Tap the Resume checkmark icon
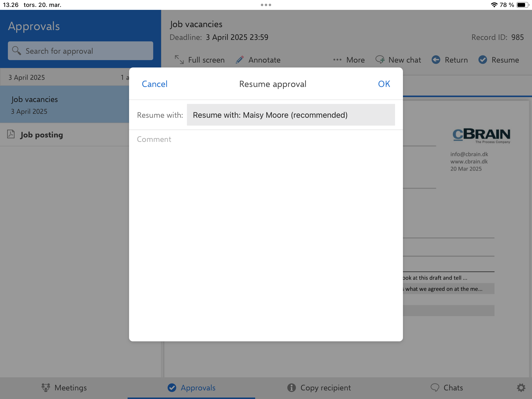The image size is (532, 399). pyautogui.click(x=483, y=60)
